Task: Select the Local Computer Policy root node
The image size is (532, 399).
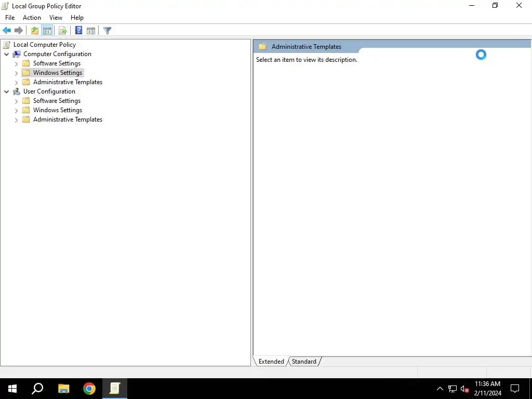Action: coord(45,45)
